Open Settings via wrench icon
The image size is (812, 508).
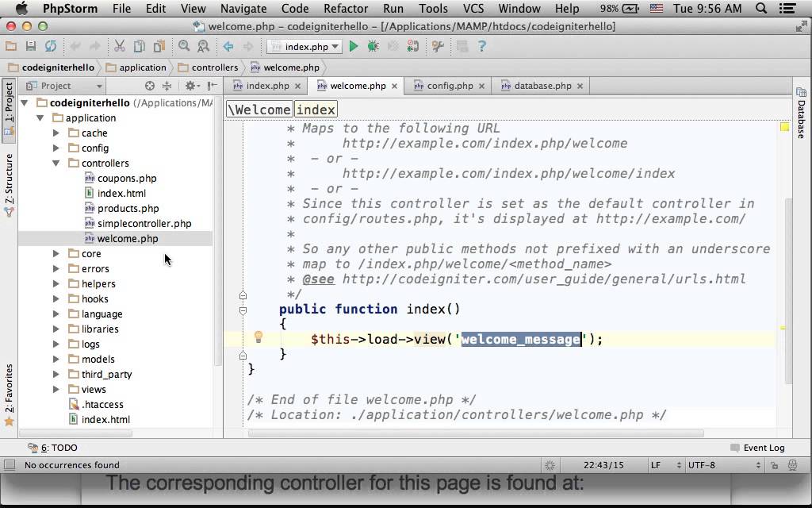438,47
